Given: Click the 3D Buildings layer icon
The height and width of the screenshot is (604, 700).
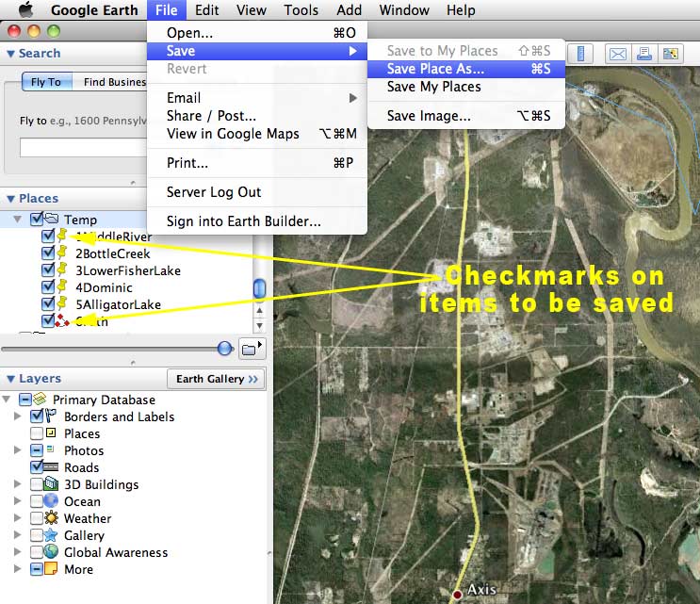Looking at the screenshot, I should coord(51,483).
